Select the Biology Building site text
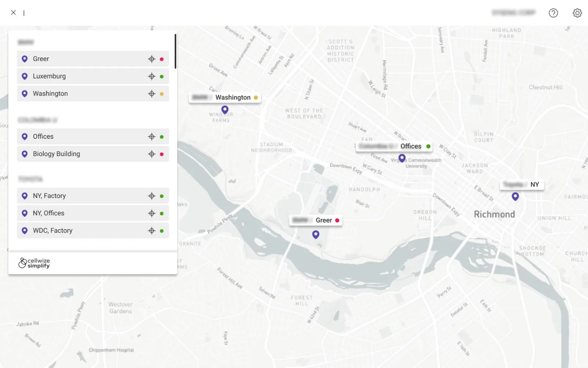Image resolution: width=588 pixels, height=368 pixels. 56,154
